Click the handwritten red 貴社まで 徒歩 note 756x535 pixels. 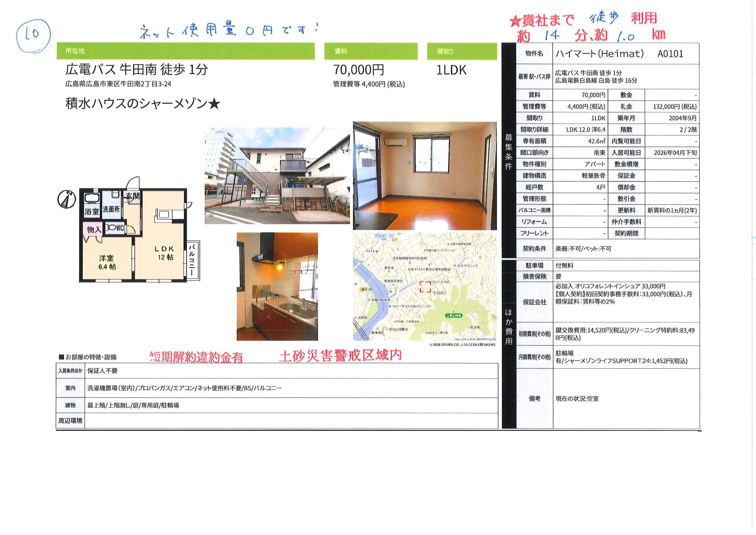tap(588, 26)
